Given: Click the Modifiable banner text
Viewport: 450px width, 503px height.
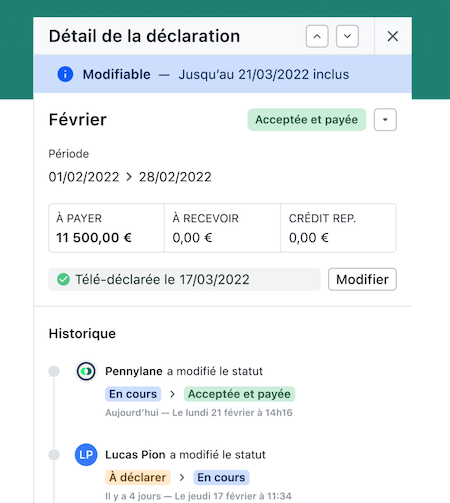Looking at the screenshot, I should click(117, 74).
